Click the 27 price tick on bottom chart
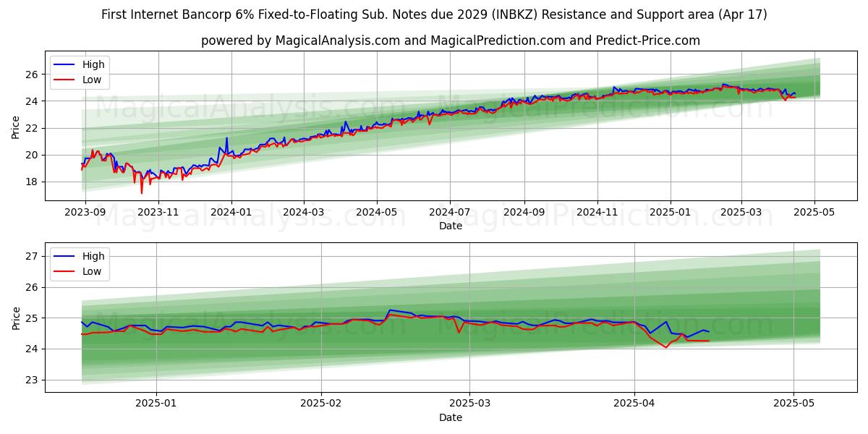This screenshot has width=868, height=434. [33, 256]
